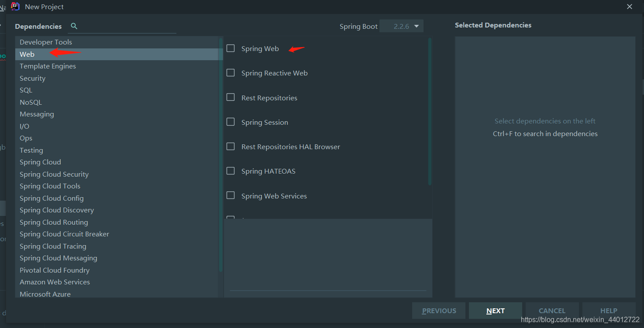
Task: Choose the Spring Cloud Discovery category
Action: tap(117, 210)
